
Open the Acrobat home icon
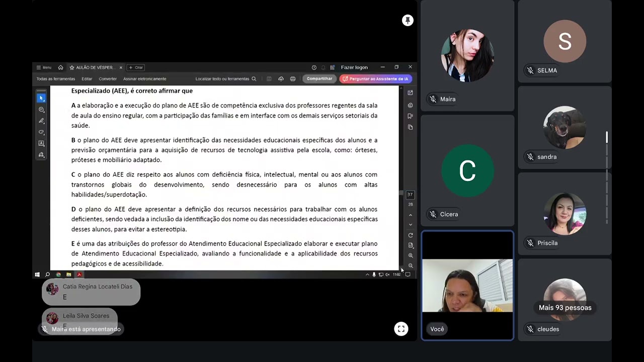(60, 67)
